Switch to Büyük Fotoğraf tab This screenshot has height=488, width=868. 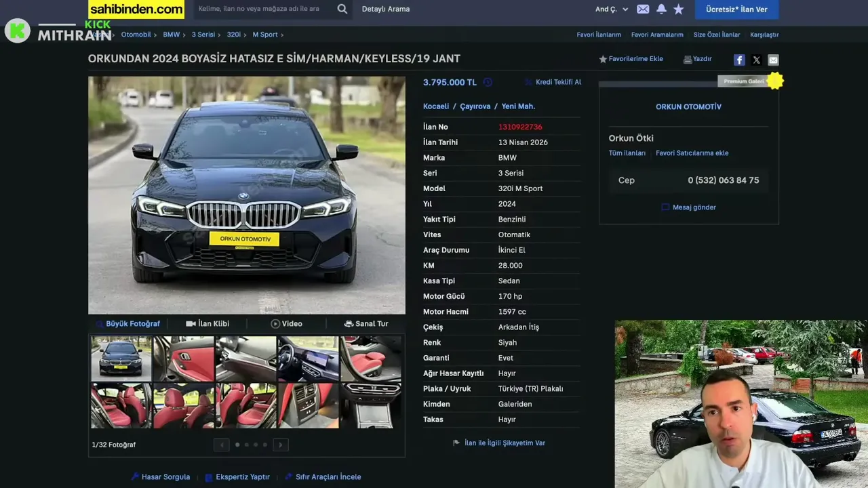click(128, 324)
